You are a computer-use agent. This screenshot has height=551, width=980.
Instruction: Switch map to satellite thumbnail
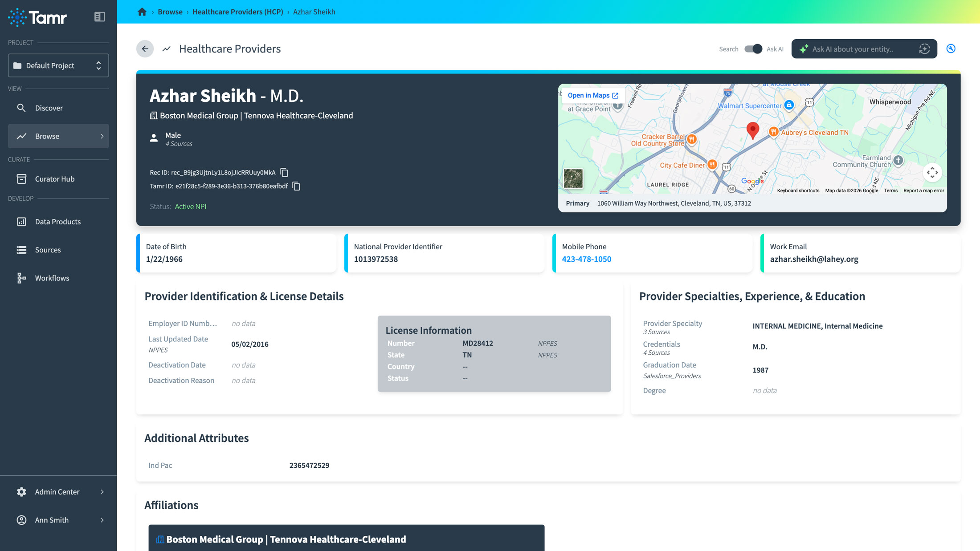573,178
